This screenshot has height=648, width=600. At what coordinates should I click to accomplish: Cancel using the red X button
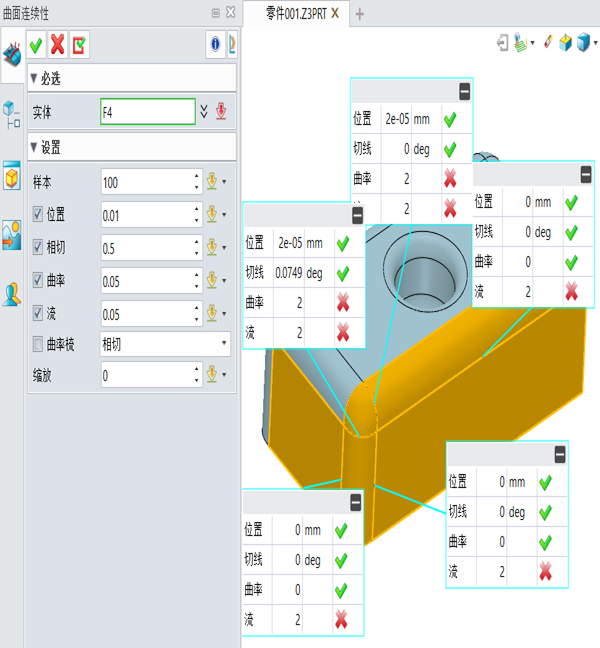57,45
